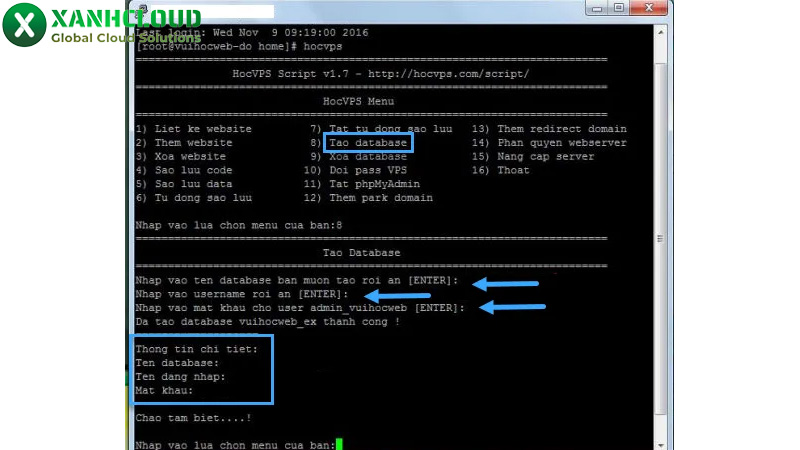The height and width of the screenshot is (450, 800).
Task: Click the 'Da tao database vuihocweb_ex' line
Action: tap(268, 322)
